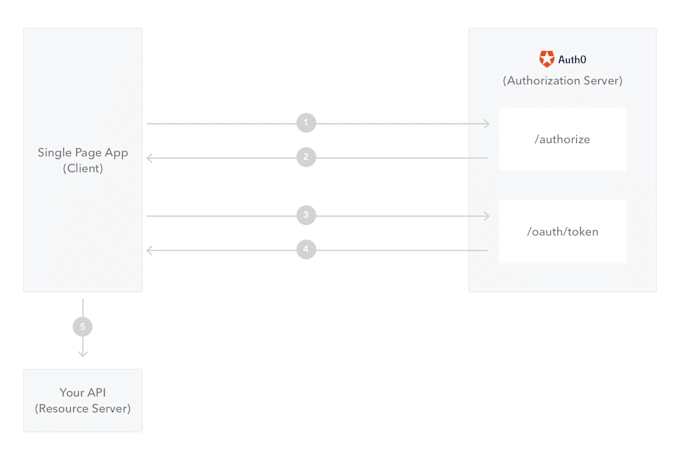Click the left arrowhead on step 2 line

point(150,158)
